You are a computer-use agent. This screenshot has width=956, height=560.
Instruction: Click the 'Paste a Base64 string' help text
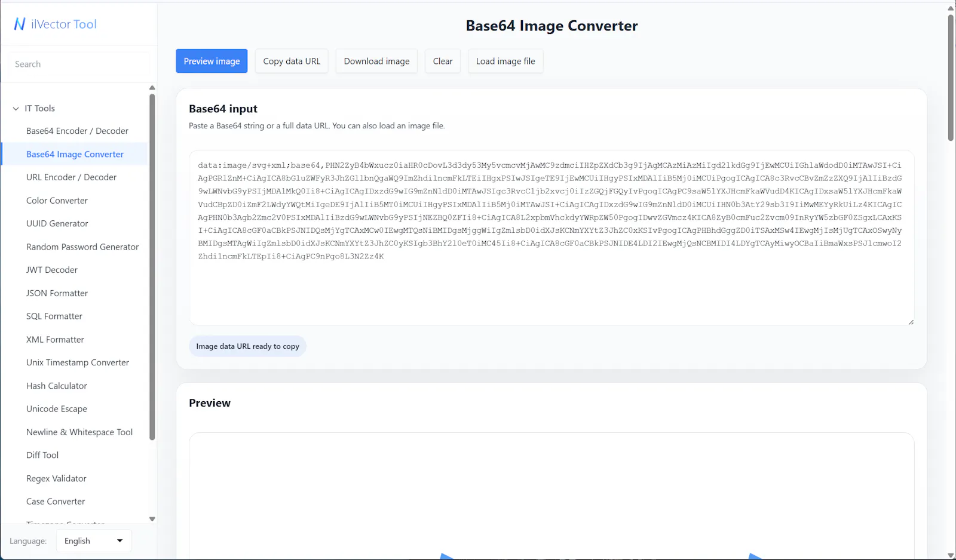(x=317, y=126)
